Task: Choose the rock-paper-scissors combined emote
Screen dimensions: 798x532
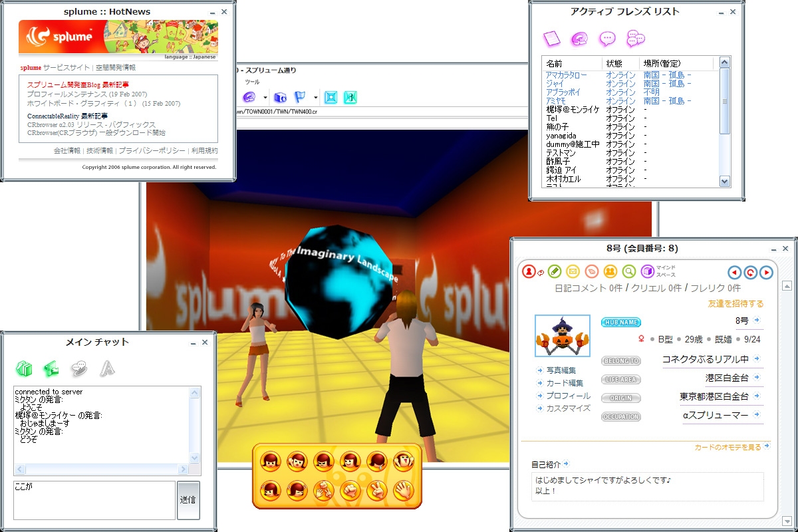Action: click(x=323, y=490)
